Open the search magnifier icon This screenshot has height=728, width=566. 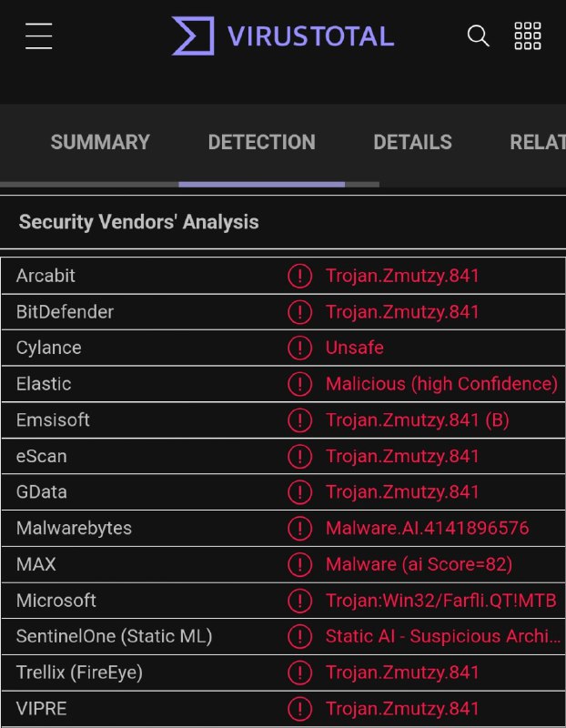click(x=478, y=36)
